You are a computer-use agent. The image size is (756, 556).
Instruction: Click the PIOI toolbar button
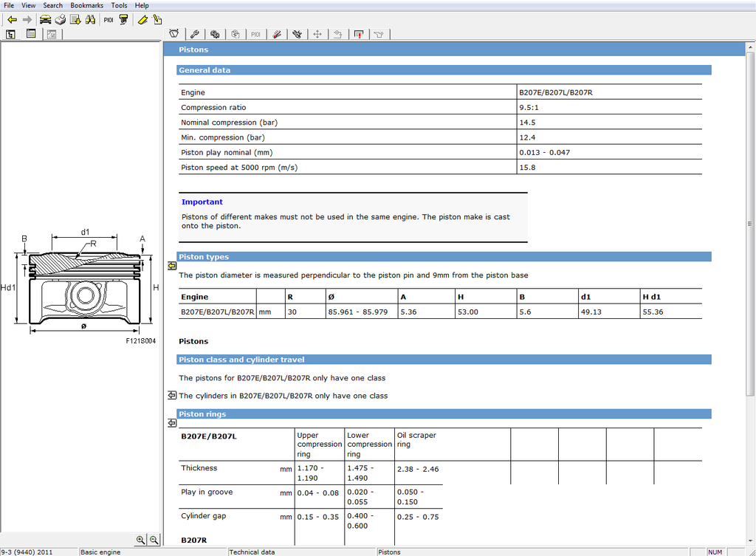[x=108, y=19]
